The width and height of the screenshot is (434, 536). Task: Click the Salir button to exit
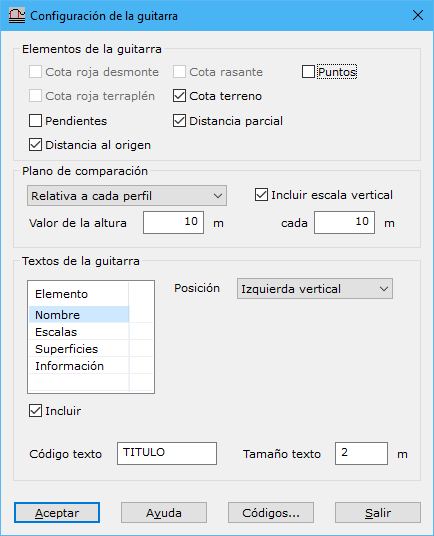pyautogui.click(x=378, y=512)
